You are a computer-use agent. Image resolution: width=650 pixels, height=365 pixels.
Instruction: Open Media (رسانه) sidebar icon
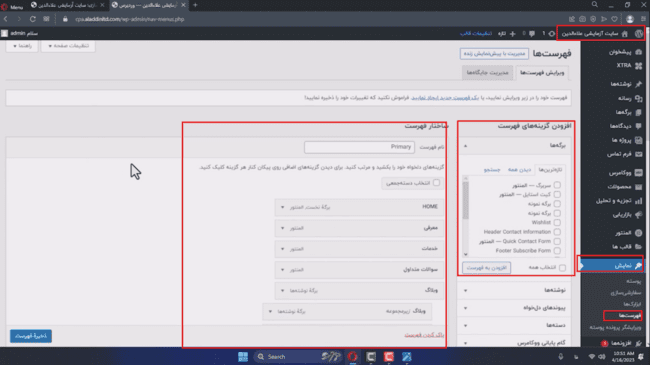click(x=638, y=98)
